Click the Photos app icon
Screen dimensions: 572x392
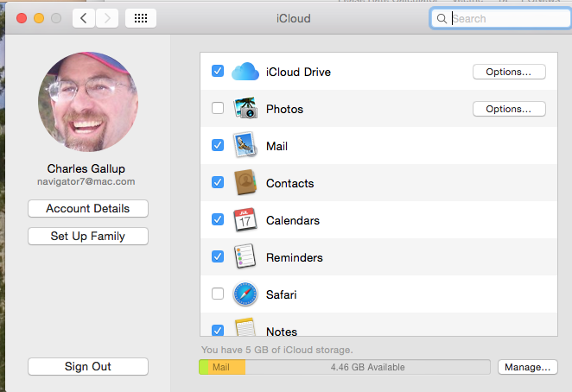click(245, 109)
